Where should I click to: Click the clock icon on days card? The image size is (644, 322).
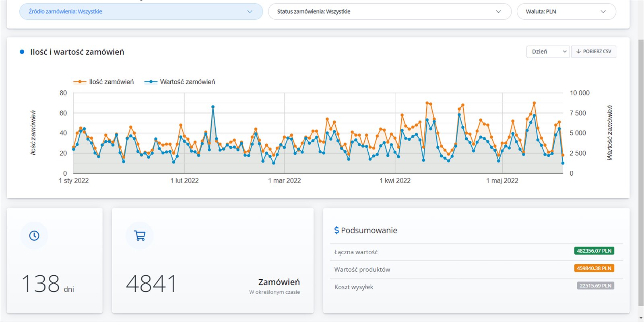(x=34, y=235)
